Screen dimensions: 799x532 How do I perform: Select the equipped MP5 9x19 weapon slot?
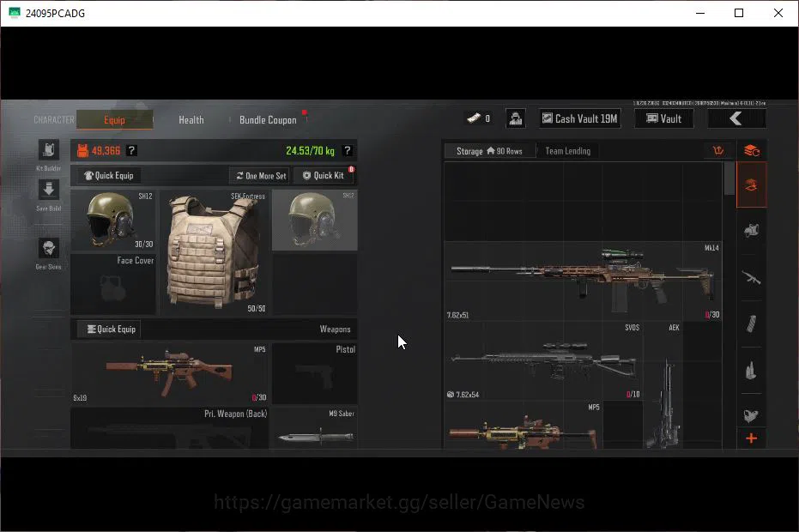point(170,373)
